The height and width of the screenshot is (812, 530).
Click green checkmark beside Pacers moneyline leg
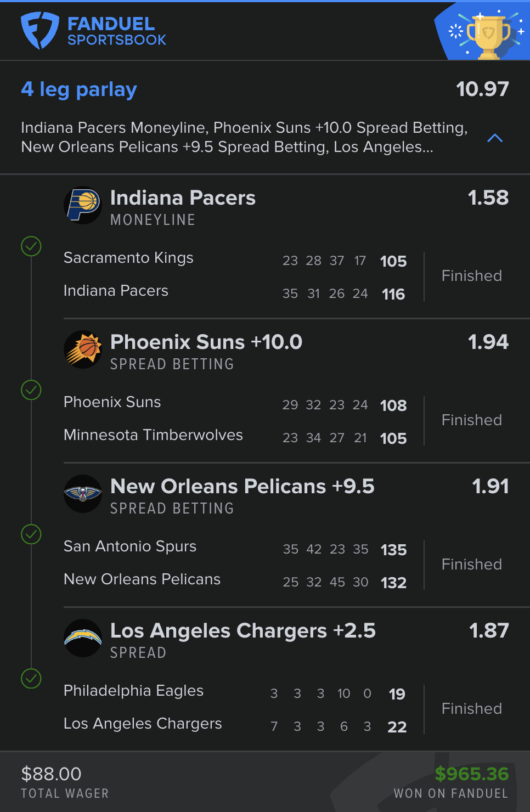pyautogui.click(x=31, y=246)
